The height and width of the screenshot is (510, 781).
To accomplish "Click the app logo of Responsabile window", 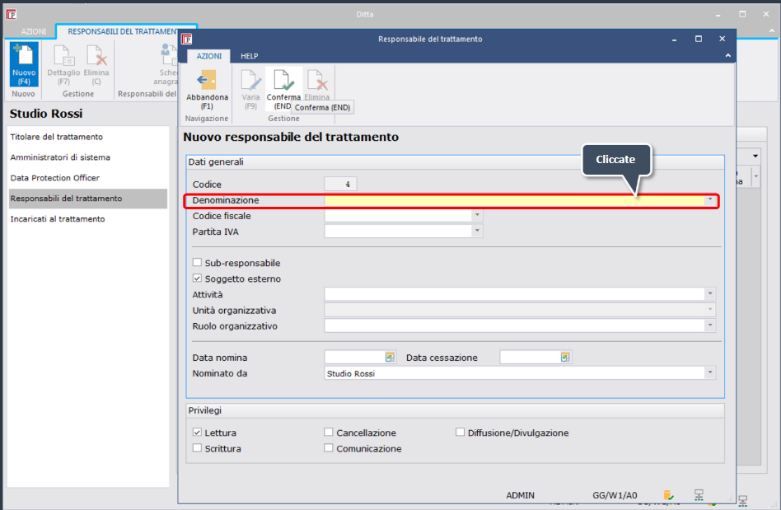I will (187, 39).
